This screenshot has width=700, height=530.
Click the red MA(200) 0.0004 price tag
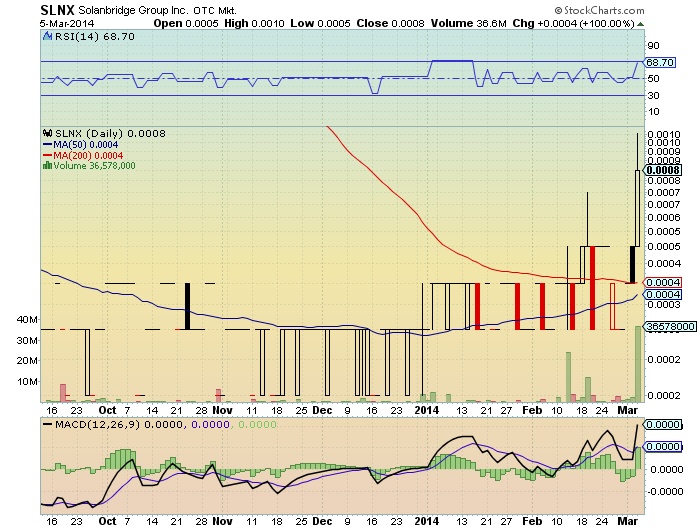pyautogui.click(x=662, y=282)
